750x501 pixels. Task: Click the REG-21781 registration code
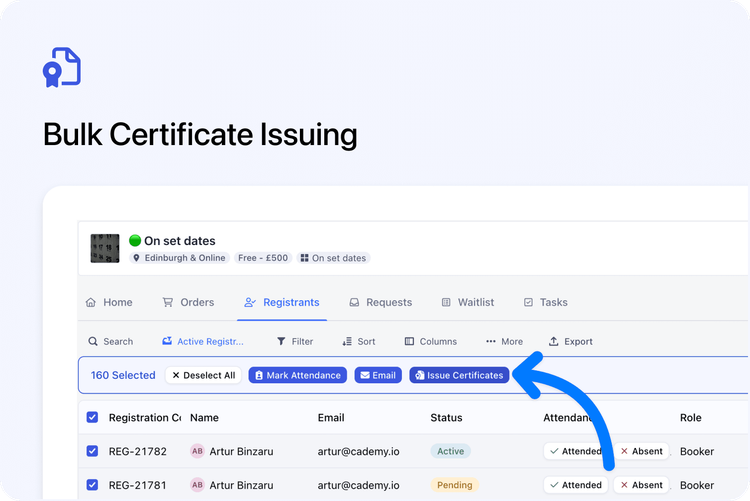pyautogui.click(x=138, y=485)
